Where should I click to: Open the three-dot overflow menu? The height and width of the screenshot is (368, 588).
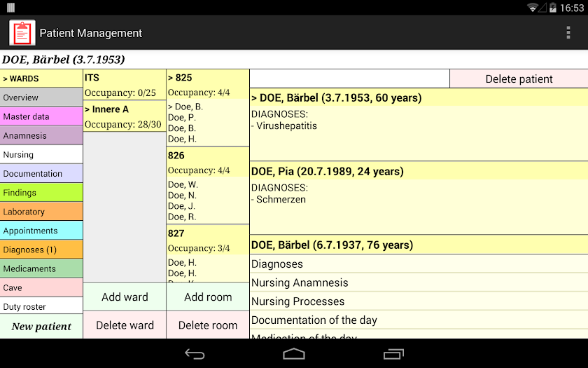pyautogui.click(x=568, y=33)
